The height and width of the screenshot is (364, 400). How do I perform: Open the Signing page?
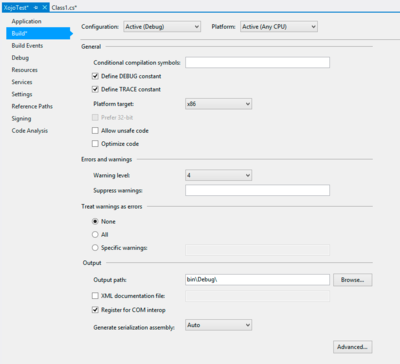click(21, 119)
